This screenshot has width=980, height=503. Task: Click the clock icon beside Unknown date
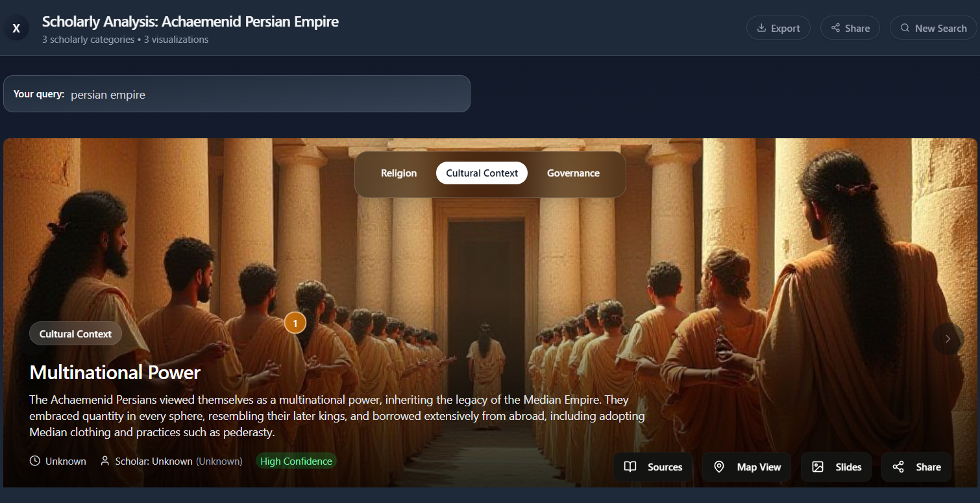pyautogui.click(x=35, y=461)
